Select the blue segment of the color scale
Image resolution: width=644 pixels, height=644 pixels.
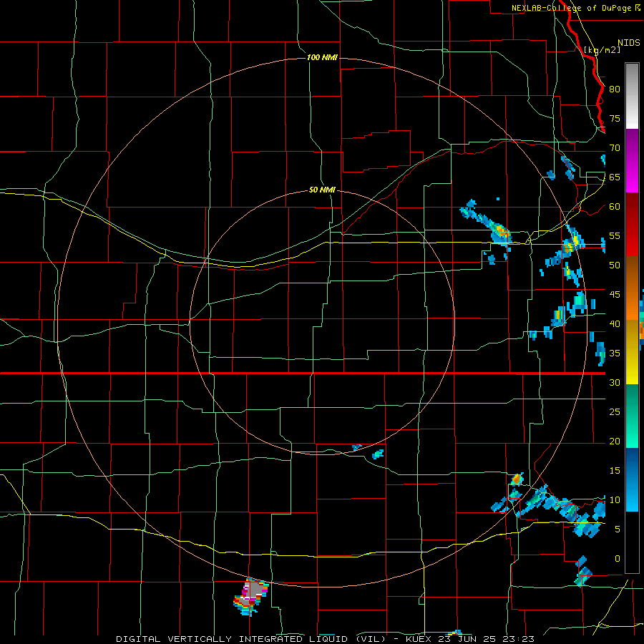(632, 479)
